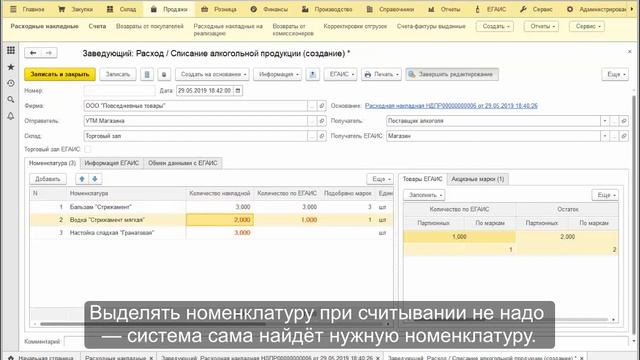Open Favorites star icon in sidebar
Viewport: 640px width, 360px height.
(x=11, y=67)
